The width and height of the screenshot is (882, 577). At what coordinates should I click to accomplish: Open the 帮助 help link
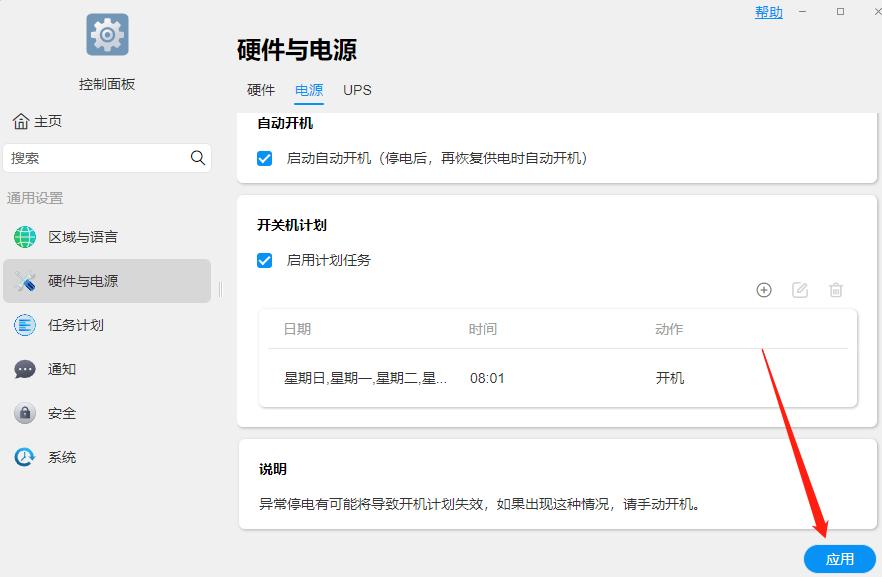click(768, 12)
